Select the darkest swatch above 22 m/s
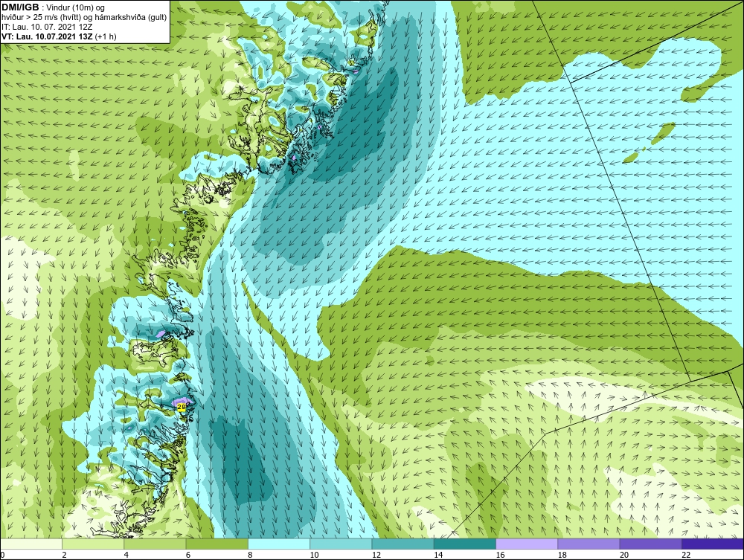 712,544
